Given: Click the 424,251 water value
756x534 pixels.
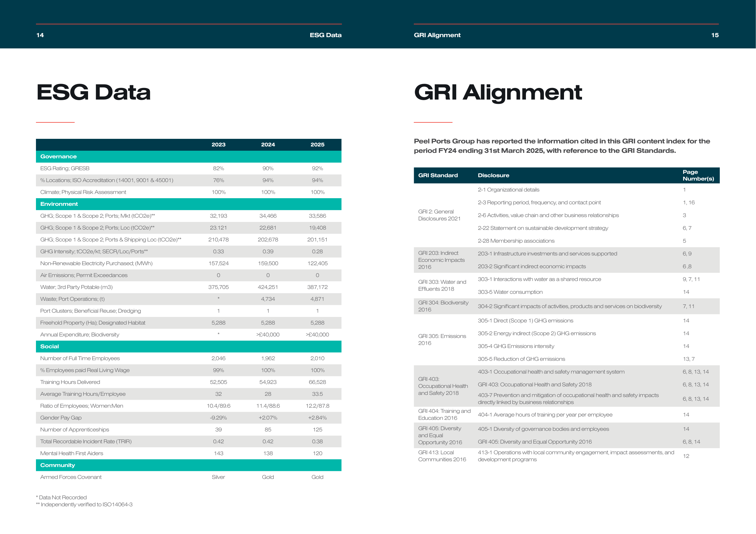Looking at the screenshot, I should tap(268, 287).
